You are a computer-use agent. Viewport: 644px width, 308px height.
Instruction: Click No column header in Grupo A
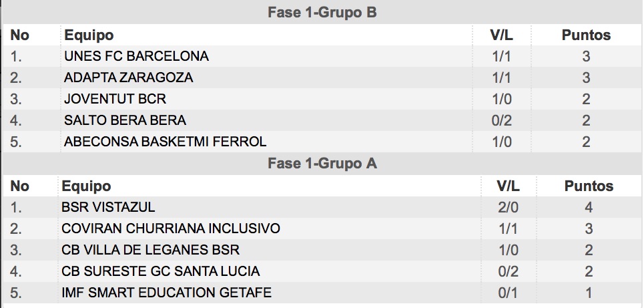19,186
